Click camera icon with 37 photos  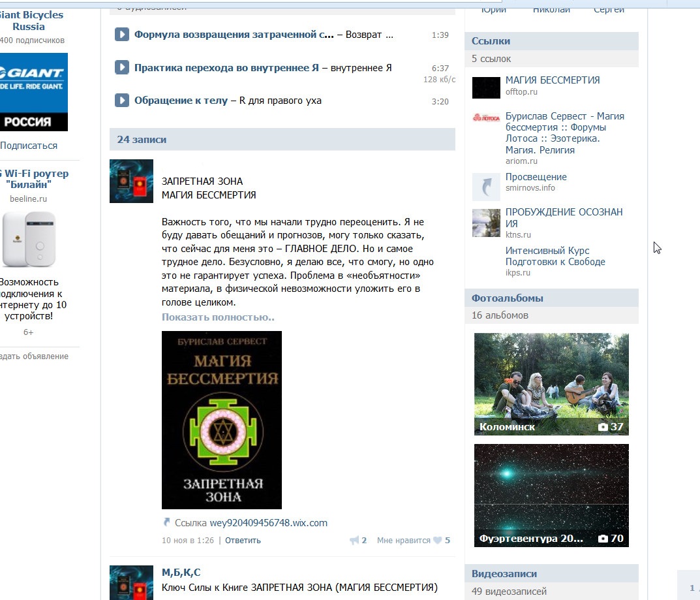coord(603,426)
